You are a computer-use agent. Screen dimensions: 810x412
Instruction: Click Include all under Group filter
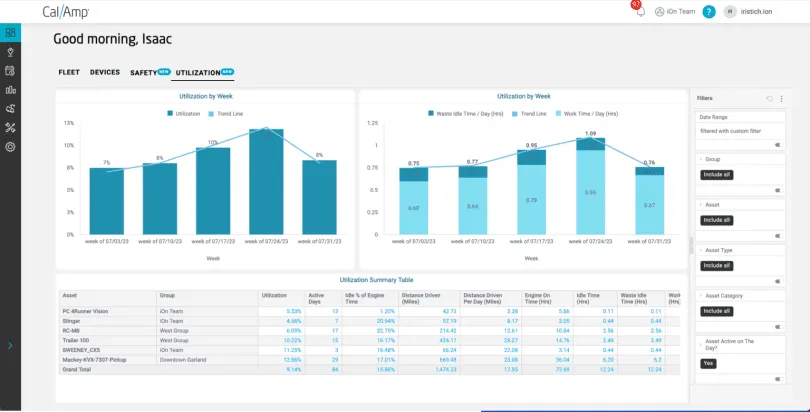tap(717, 175)
